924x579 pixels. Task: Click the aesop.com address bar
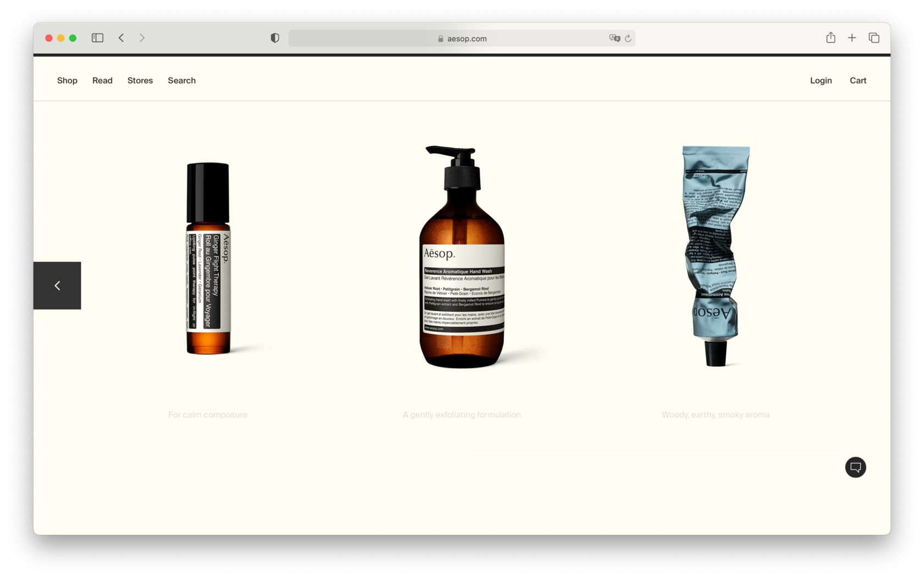(x=462, y=38)
